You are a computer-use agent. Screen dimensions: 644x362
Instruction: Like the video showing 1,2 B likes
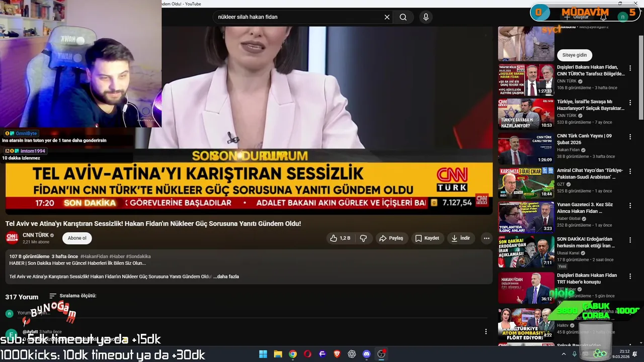point(341,238)
